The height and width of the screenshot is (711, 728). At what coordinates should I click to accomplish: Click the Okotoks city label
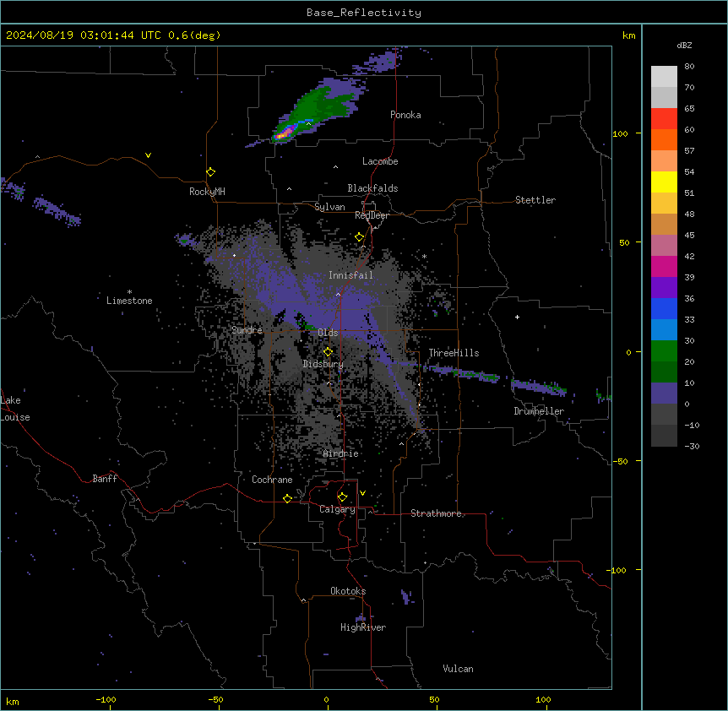click(x=348, y=591)
